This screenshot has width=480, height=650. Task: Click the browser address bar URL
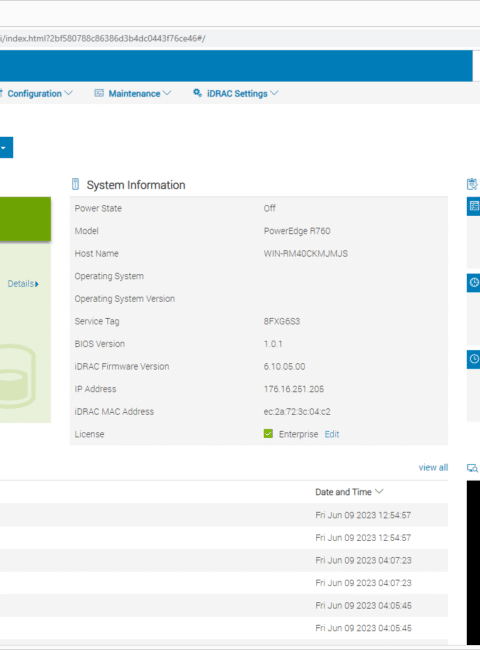(x=103, y=39)
